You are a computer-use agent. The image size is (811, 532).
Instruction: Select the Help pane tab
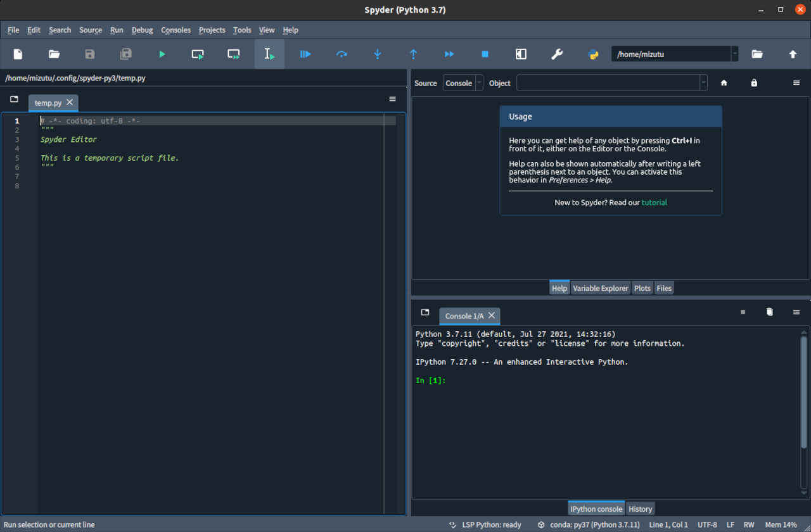559,288
